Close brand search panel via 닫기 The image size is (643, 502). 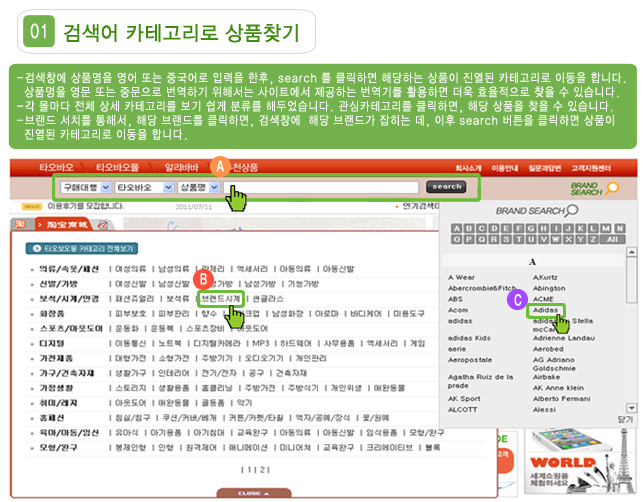pos(625,420)
